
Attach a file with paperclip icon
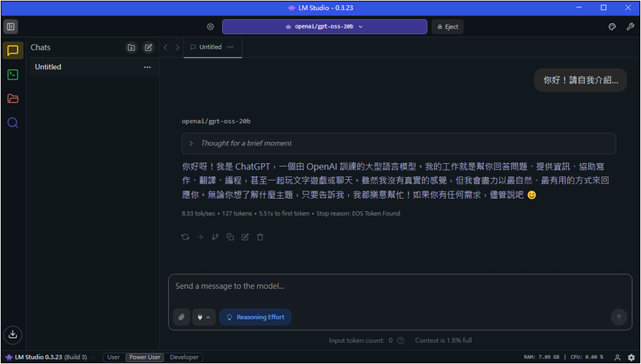[181, 317]
